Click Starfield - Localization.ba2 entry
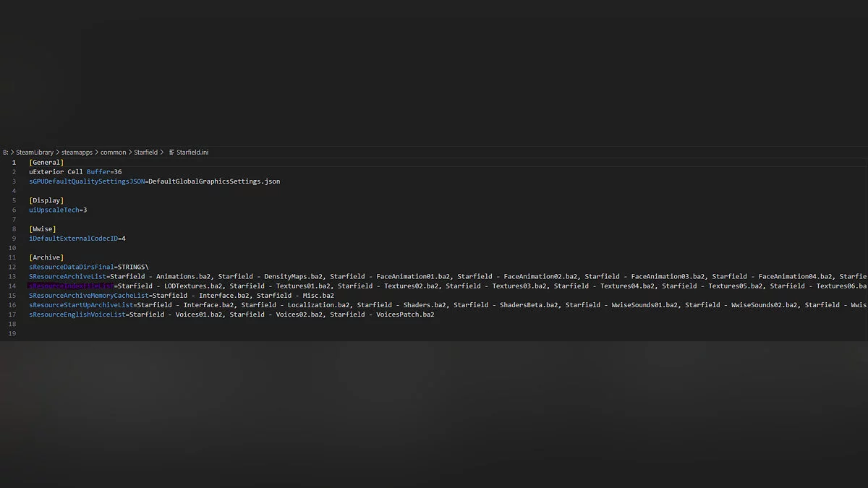The width and height of the screenshot is (868, 488). point(296,305)
